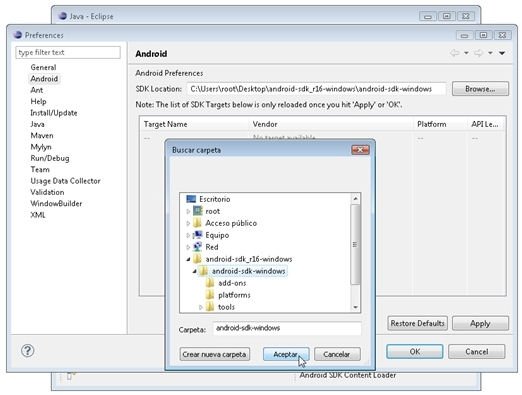Select General in the preferences tree
The image size is (522, 395).
pos(43,67)
